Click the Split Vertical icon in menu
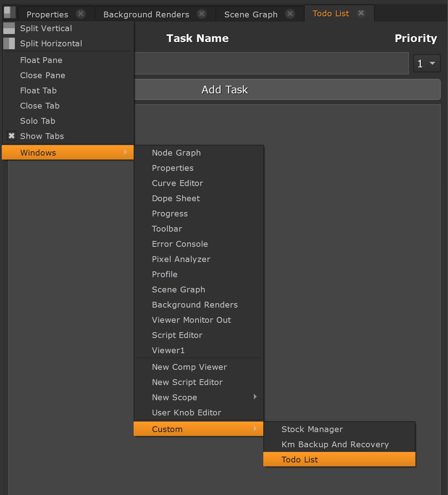 coord(9,28)
